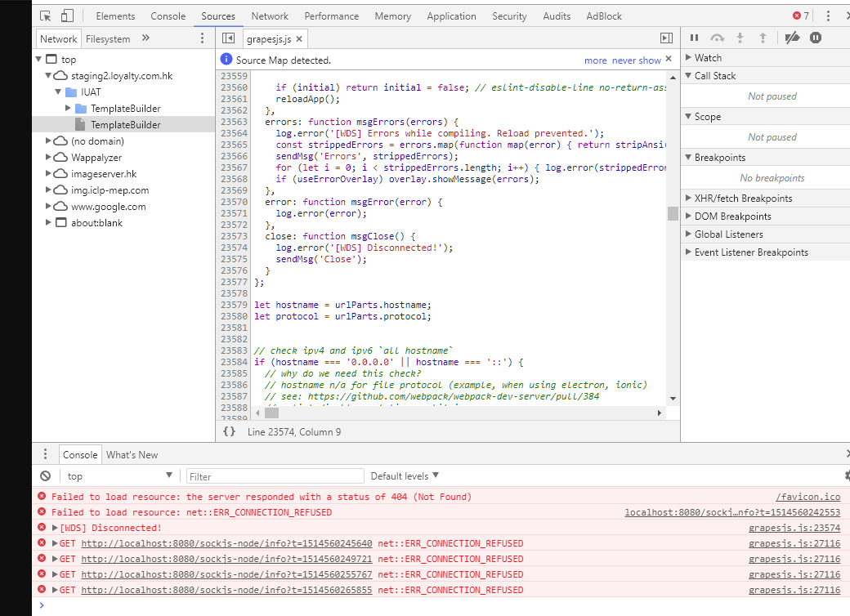The image size is (850, 616).
Task: Open the Security panel tab
Action: pyautogui.click(x=509, y=16)
